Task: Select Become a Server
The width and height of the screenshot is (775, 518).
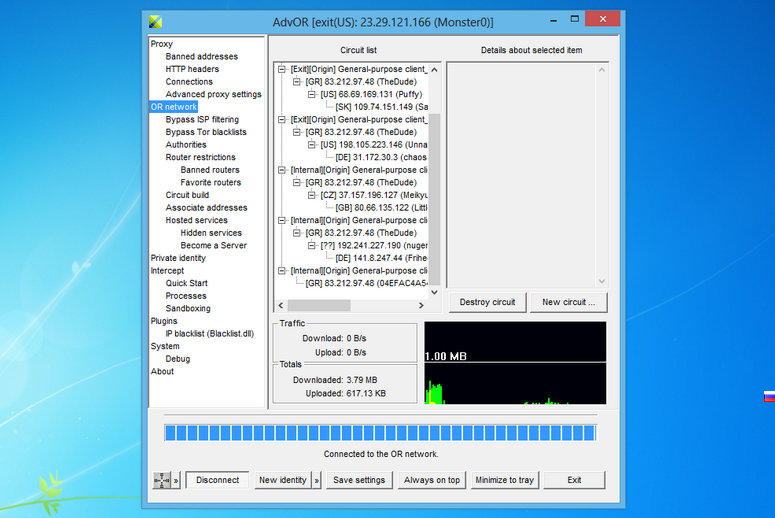Action: 214,246
